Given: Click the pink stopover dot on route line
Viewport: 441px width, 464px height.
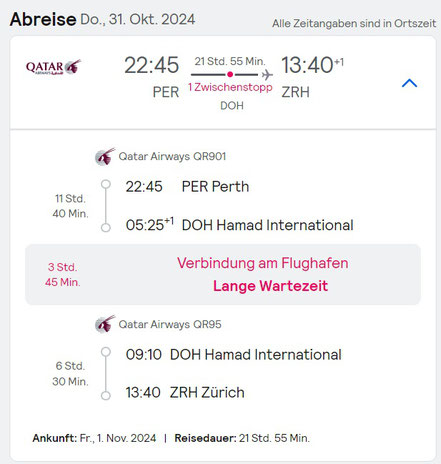Looking at the screenshot, I should click(x=230, y=74).
